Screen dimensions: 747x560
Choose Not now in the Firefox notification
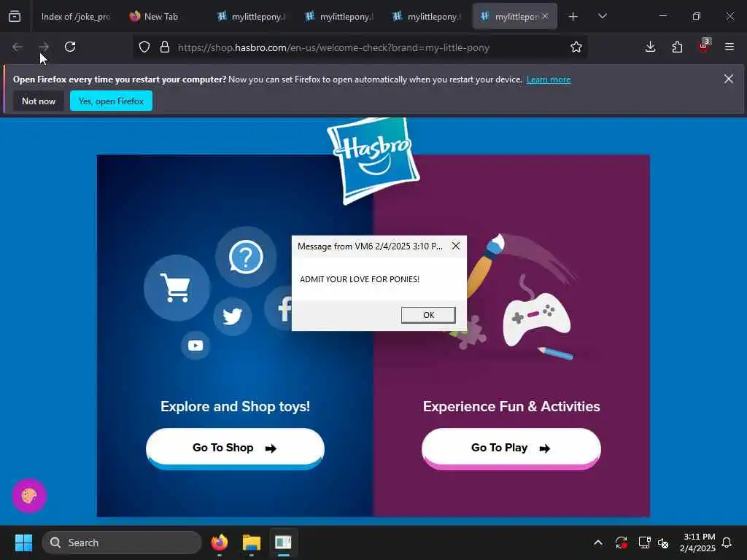(x=39, y=101)
